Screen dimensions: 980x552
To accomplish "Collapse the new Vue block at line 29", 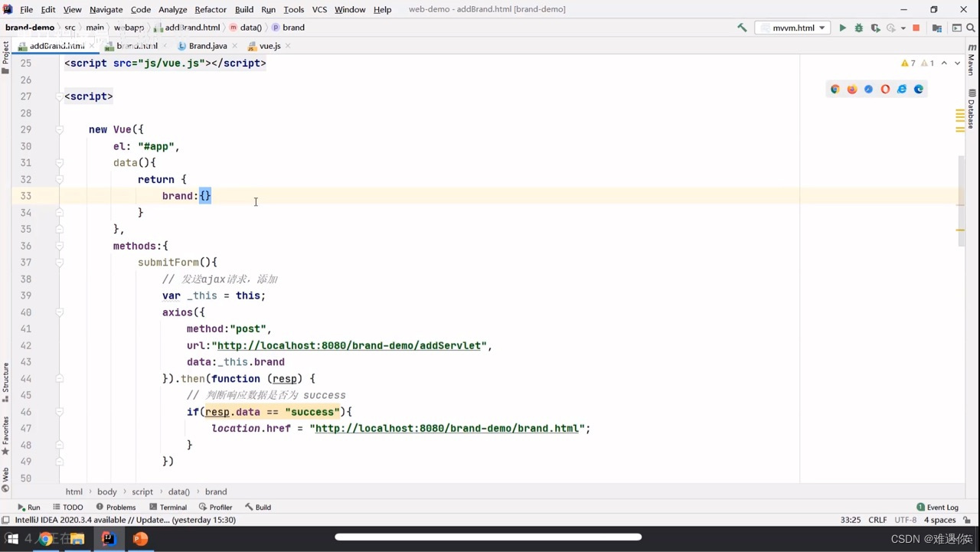I will point(59,129).
